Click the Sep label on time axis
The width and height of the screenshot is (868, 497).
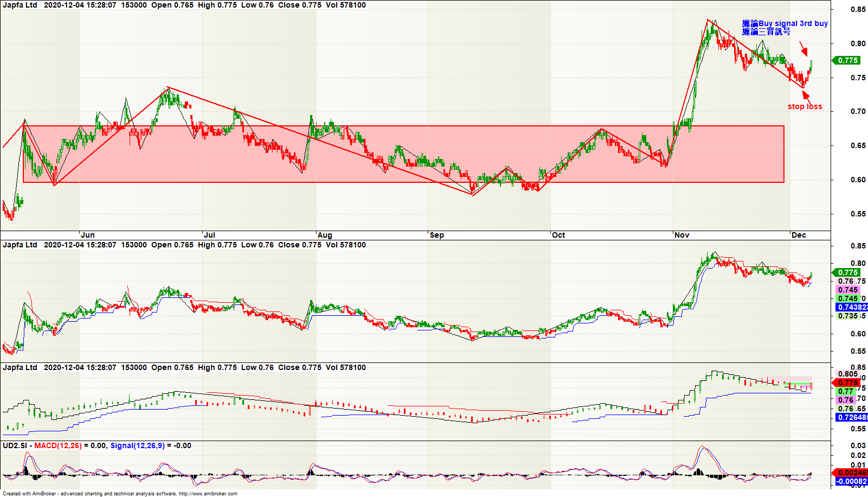click(x=437, y=235)
